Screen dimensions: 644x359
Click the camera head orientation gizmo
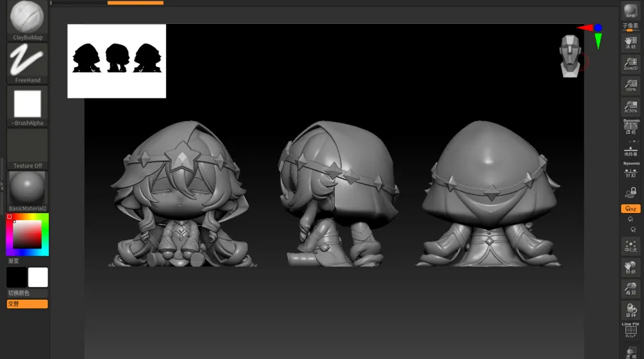pos(570,56)
